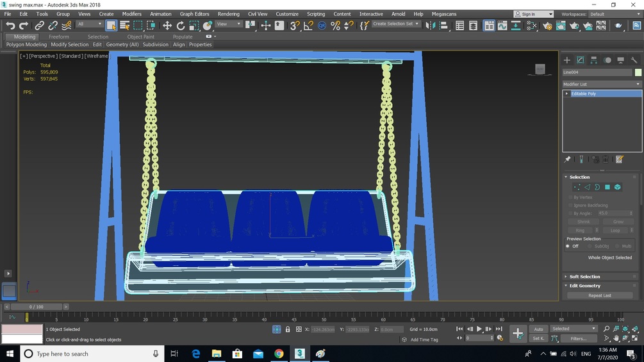Click the Undo arrow icon
Screen dimensions: 644x362
(10, 26)
